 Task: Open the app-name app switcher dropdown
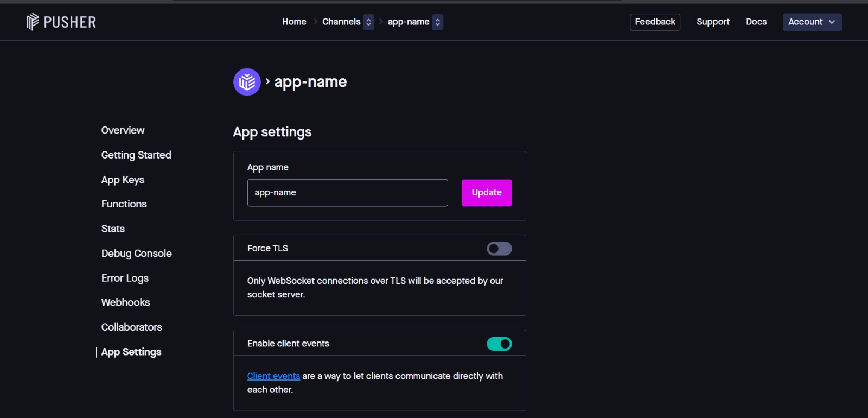coord(438,22)
